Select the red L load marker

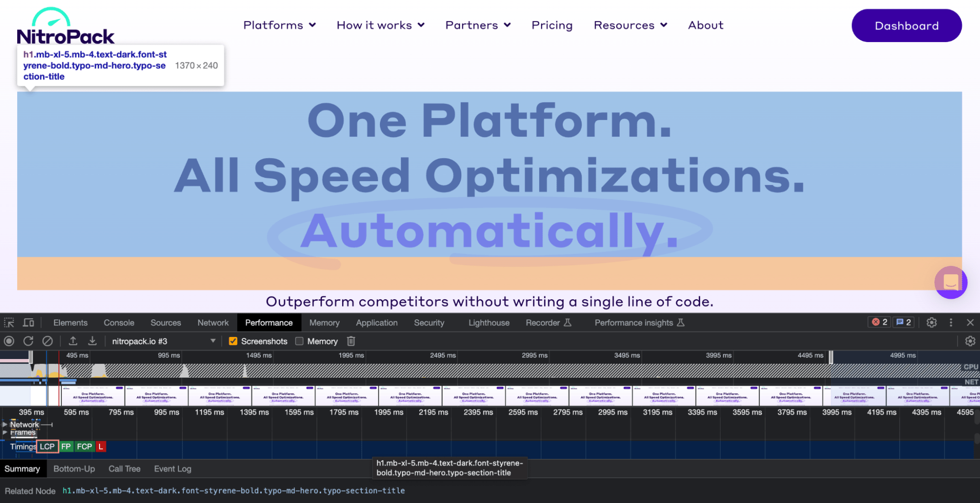[x=101, y=446]
